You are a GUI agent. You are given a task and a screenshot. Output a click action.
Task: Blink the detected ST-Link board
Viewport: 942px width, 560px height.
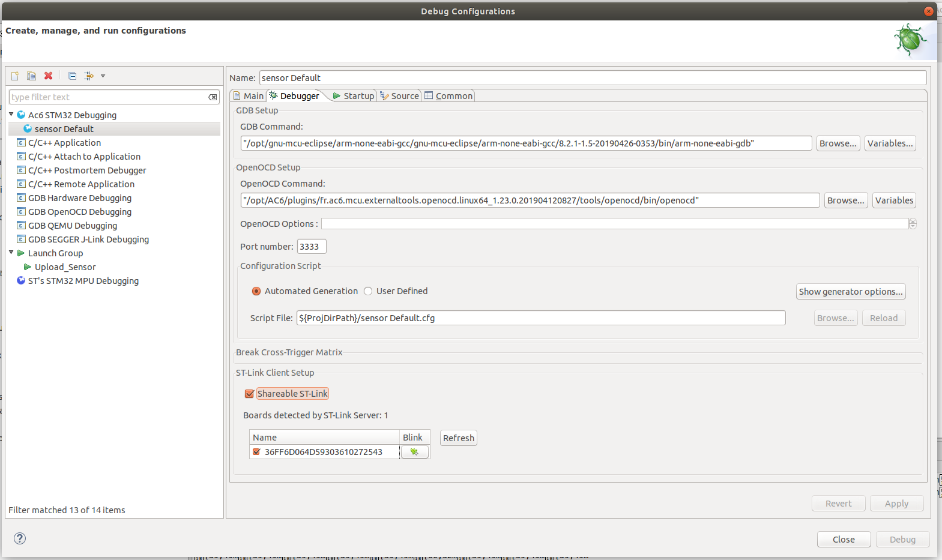click(x=414, y=452)
